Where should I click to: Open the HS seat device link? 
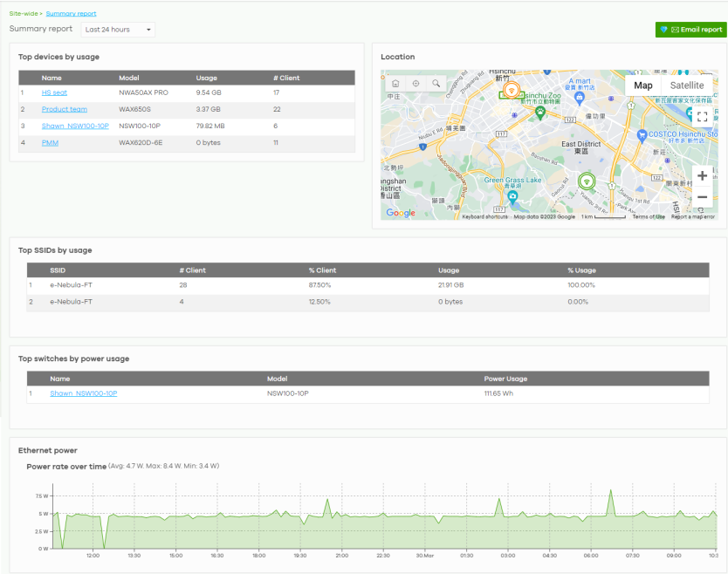point(54,92)
